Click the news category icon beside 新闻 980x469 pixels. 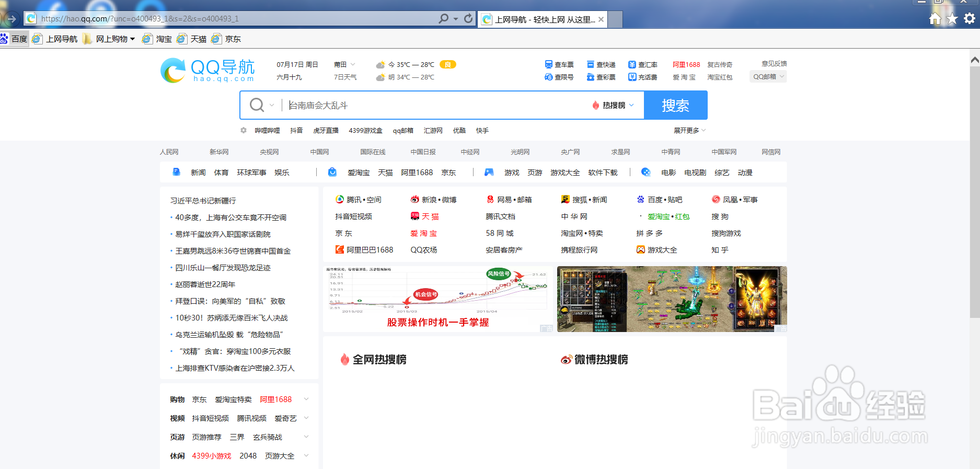tap(177, 172)
